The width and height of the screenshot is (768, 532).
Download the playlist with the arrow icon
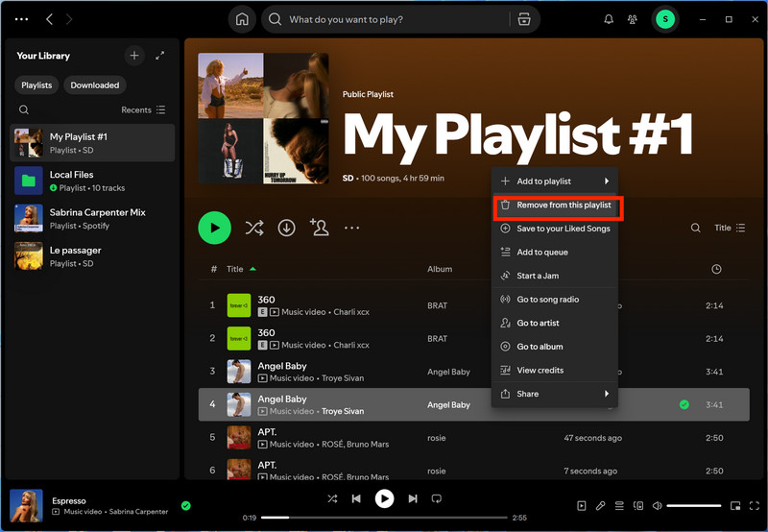pos(286,228)
